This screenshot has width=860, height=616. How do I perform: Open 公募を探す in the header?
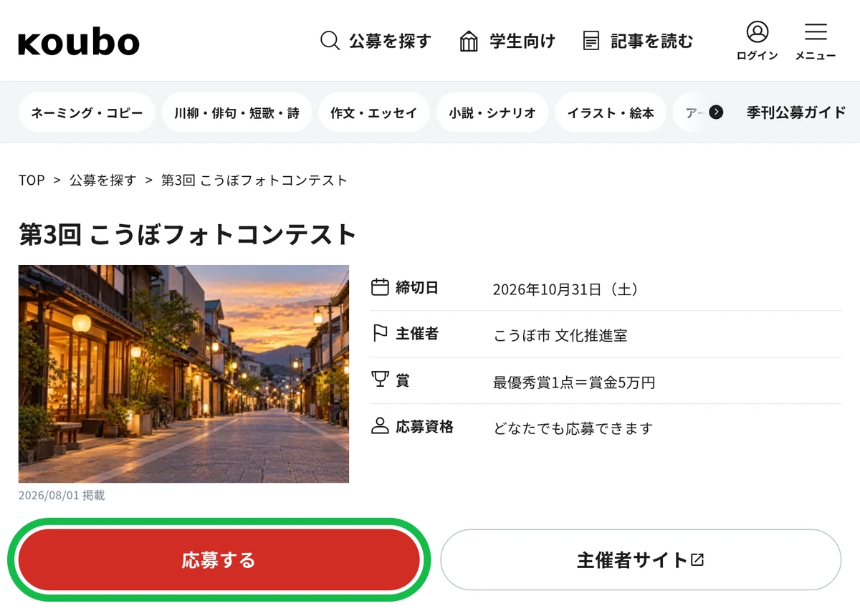coord(376,41)
